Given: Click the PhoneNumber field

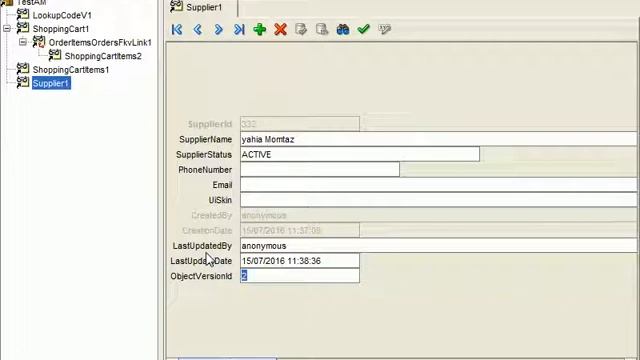Looking at the screenshot, I should coord(320,169).
